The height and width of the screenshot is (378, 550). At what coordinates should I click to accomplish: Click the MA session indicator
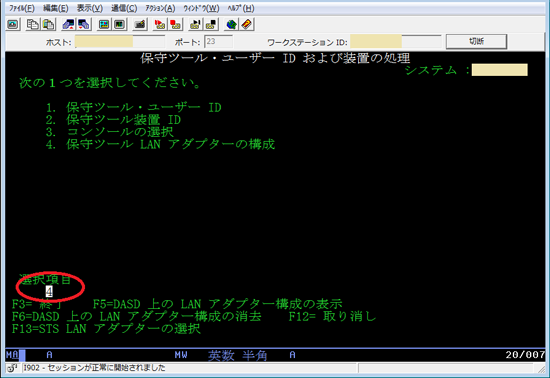click(12, 355)
